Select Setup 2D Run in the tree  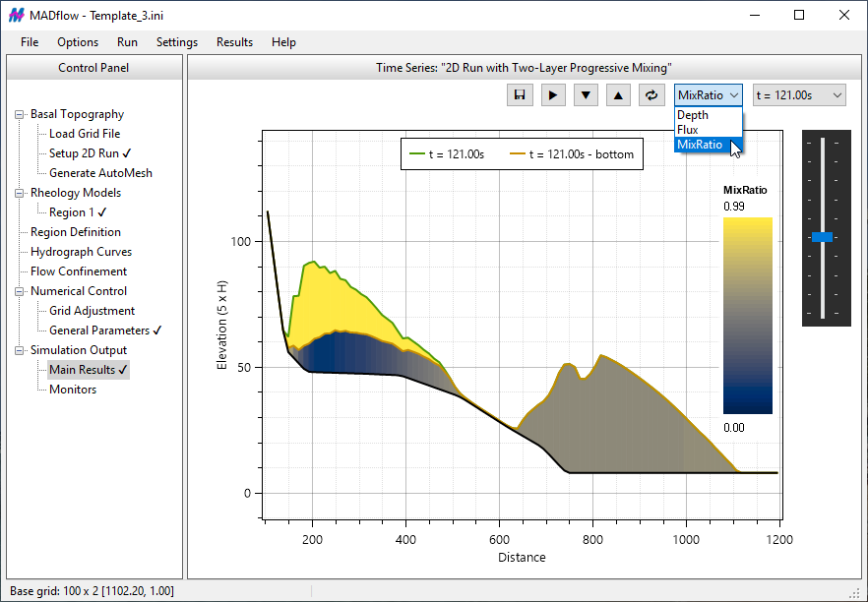click(84, 153)
